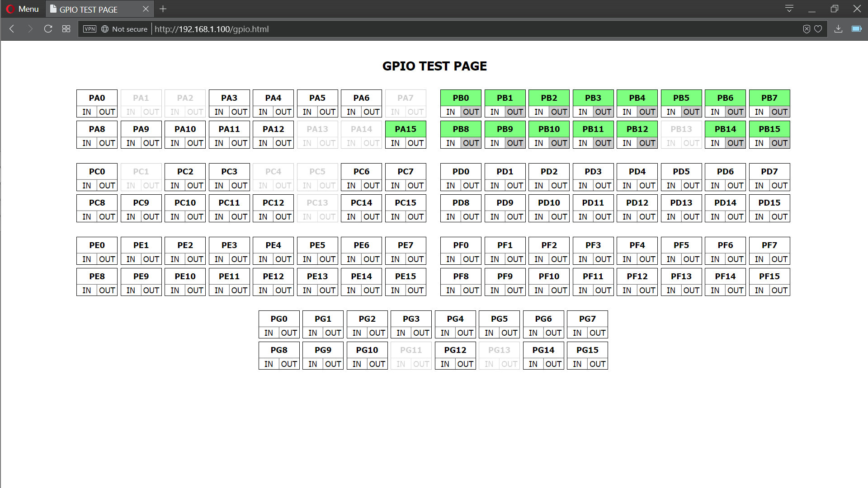
Task: Open the Opera Menu
Action: click(x=23, y=9)
